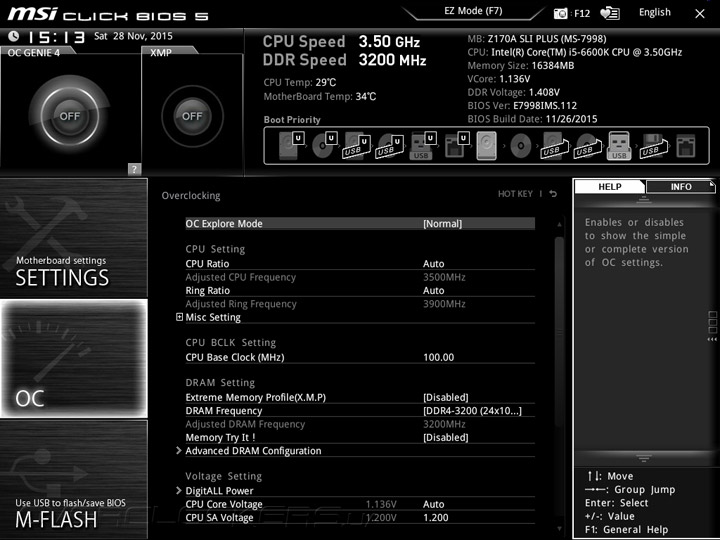
Task: Click the Adjusted DRAM Frequency 3200MHz row
Action: tap(360, 424)
